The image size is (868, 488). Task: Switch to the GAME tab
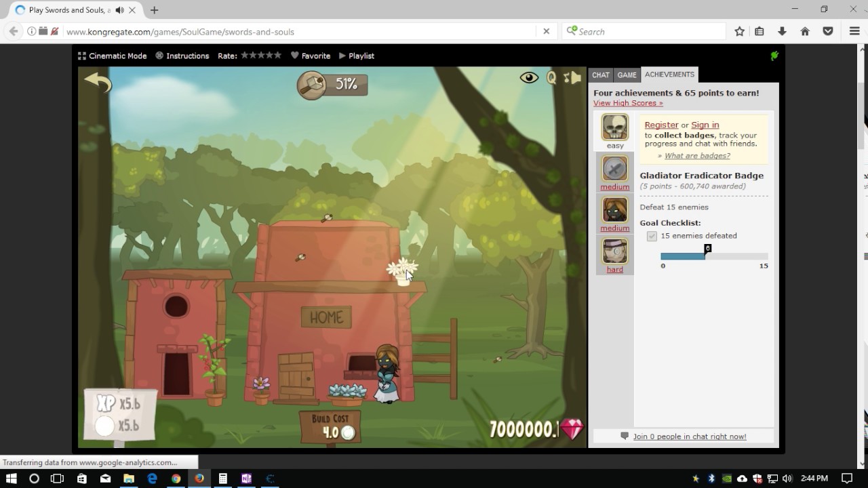pos(627,75)
